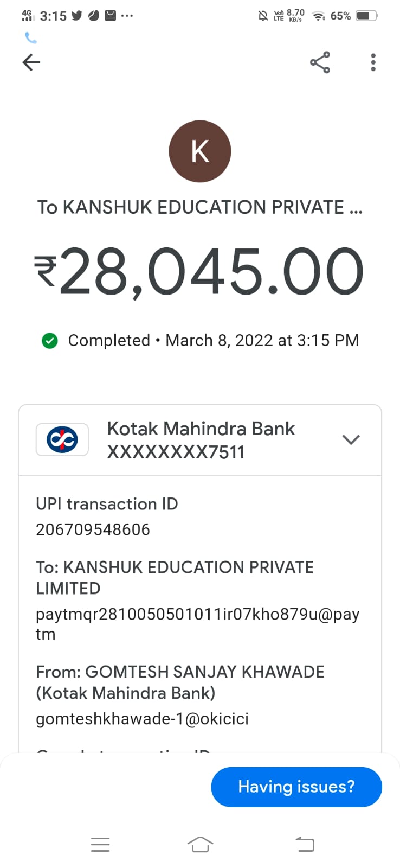Tap the Kotak Mahindra Bank logo

coord(62,439)
